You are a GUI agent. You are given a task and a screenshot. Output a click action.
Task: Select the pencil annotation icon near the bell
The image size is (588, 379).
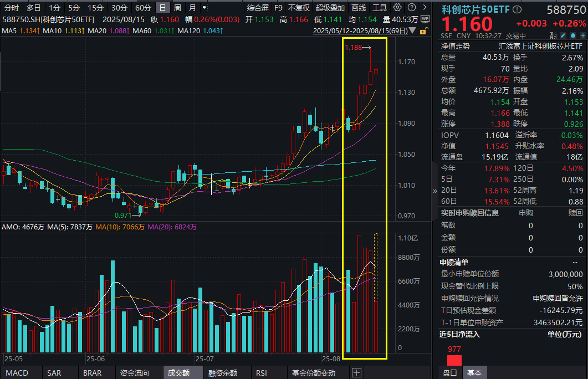click(x=564, y=35)
